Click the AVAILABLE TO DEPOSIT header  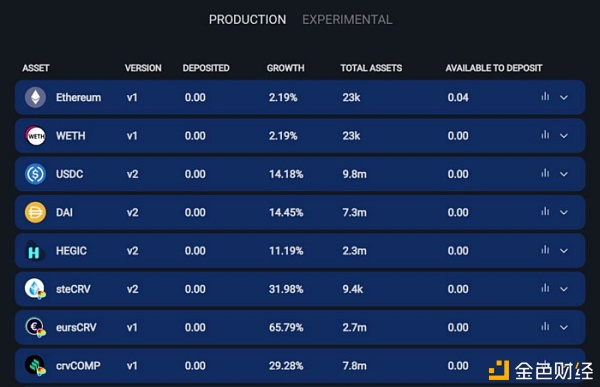click(x=494, y=68)
